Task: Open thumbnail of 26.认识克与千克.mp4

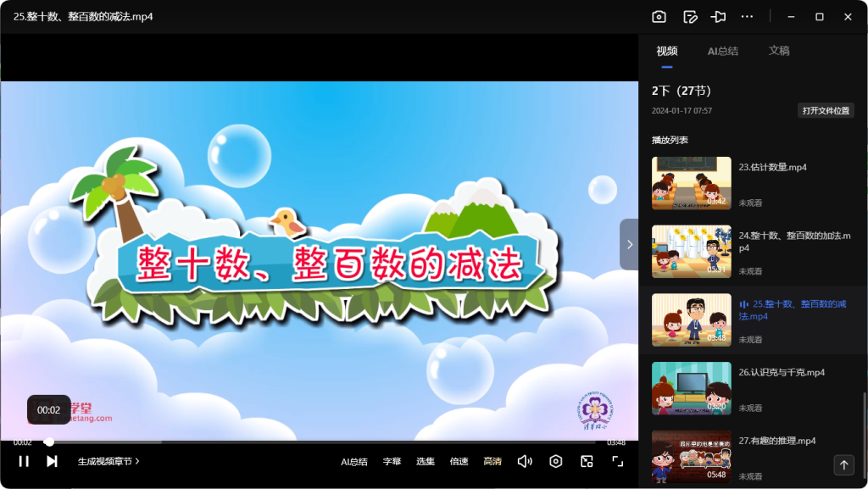Action: tap(692, 388)
